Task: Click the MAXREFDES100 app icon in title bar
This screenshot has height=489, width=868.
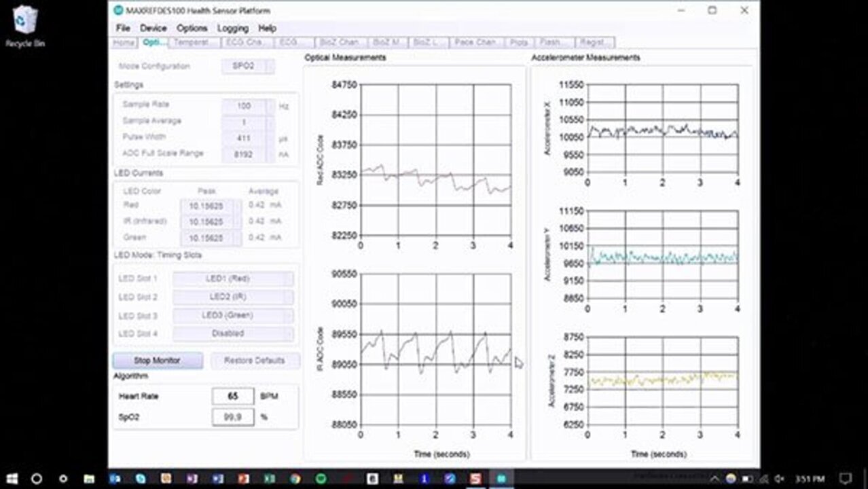Action: 119,10
